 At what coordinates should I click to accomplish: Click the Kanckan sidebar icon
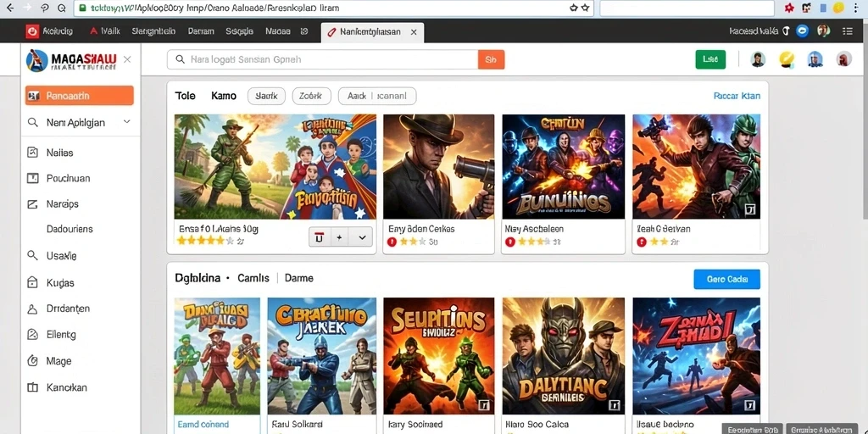pyautogui.click(x=33, y=387)
